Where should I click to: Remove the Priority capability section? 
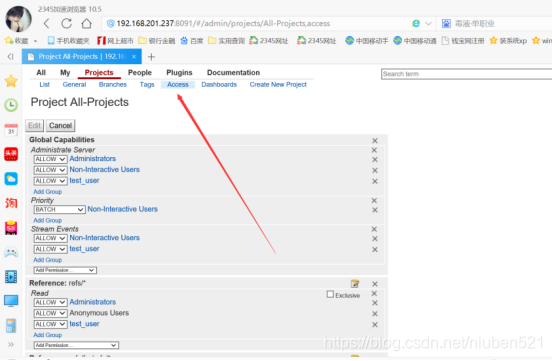374,200
